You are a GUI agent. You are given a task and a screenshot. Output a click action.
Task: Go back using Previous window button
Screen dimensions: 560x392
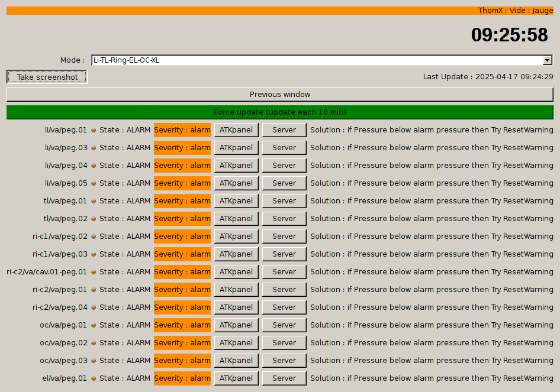click(279, 95)
